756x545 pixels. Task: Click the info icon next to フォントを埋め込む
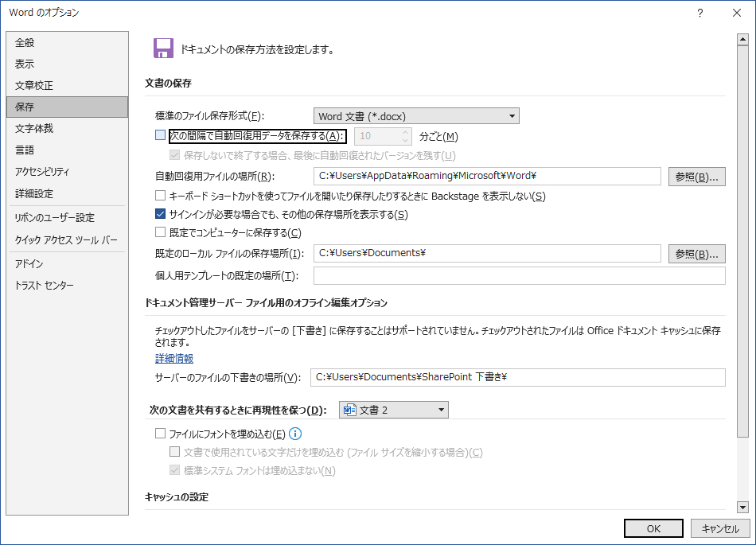295,434
